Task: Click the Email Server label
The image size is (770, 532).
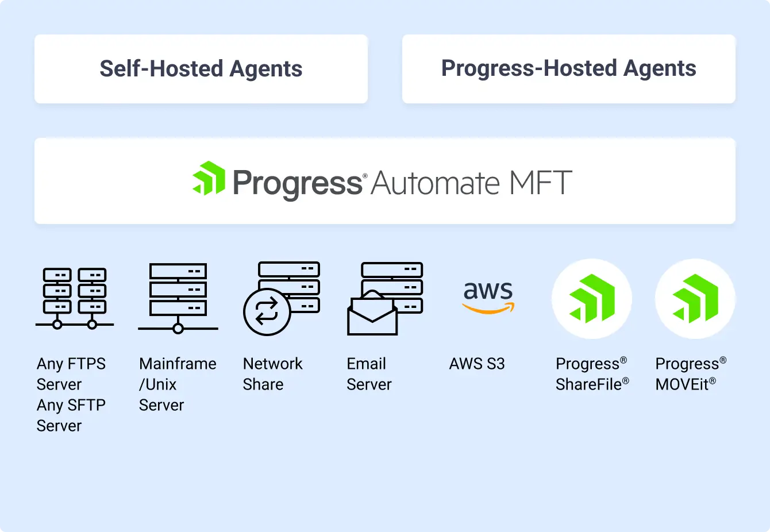Action: 369,374
